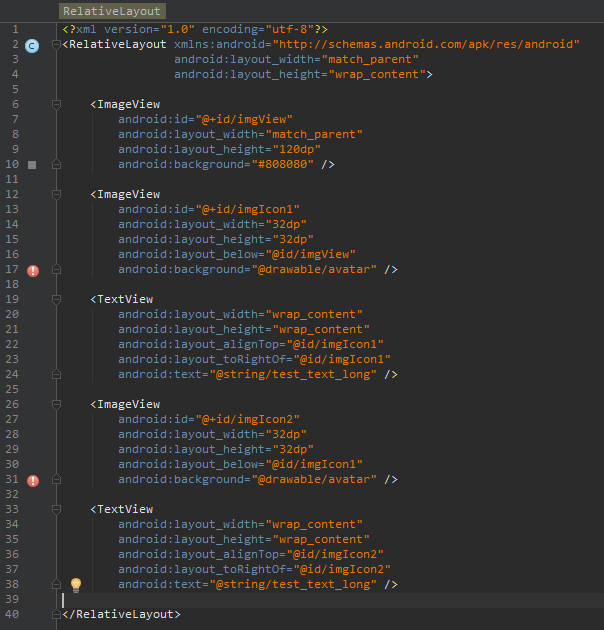Image resolution: width=604 pixels, height=630 pixels.
Task: Click "@id/imgView" reference on line 16
Action: pos(311,254)
